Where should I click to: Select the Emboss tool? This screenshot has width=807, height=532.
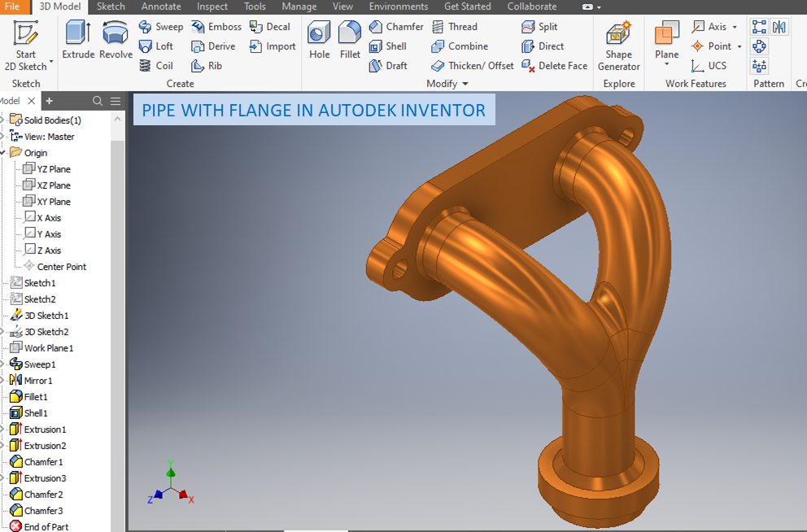coord(216,27)
